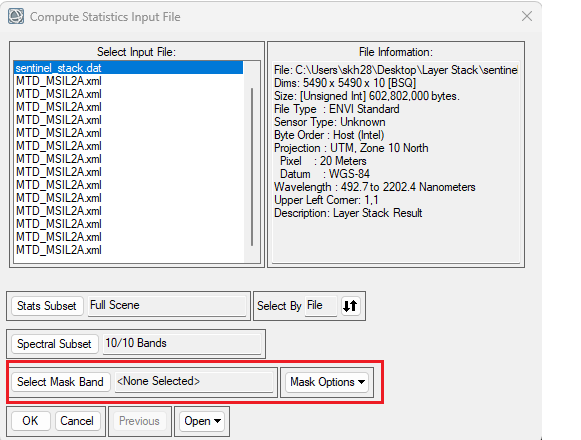Screen dimensions: 581x440
Task: Select the second MTD_MSIL2A.xml entry in list
Action: [59, 94]
